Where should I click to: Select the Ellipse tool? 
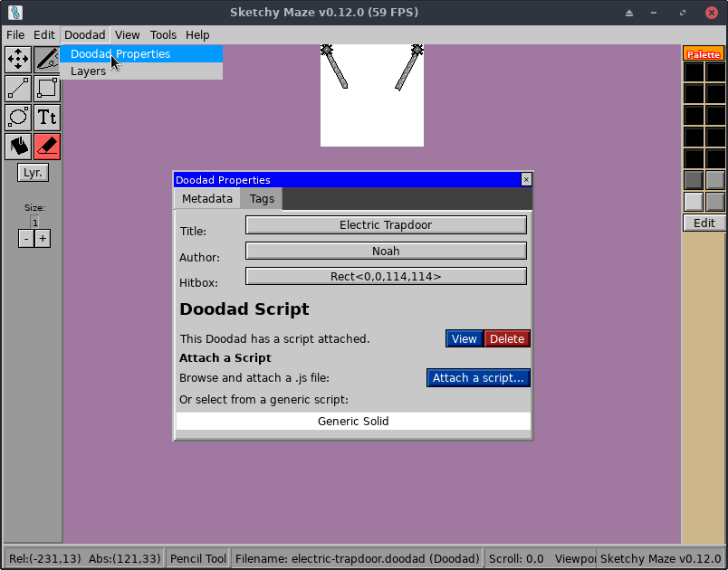(17, 117)
